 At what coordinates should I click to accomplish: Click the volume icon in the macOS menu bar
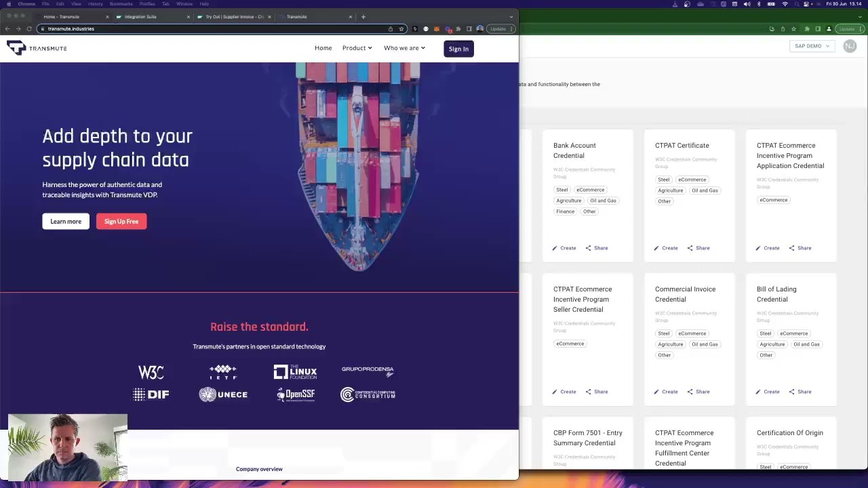[x=747, y=4]
